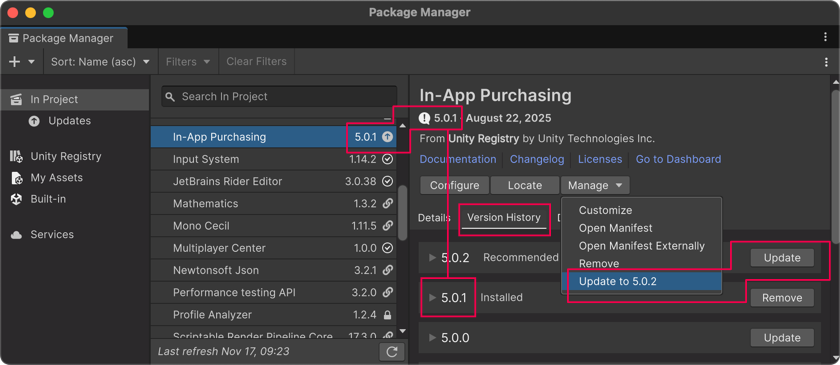The height and width of the screenshot is (365, 840).
Task: Open the Filters dropdown
Action: 189,62
